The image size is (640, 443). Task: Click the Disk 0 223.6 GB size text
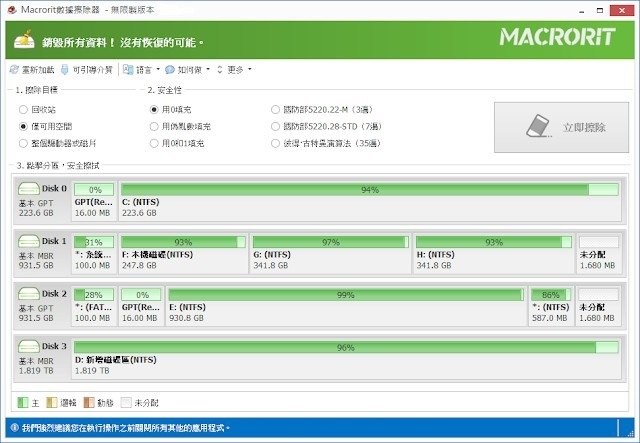36,213
